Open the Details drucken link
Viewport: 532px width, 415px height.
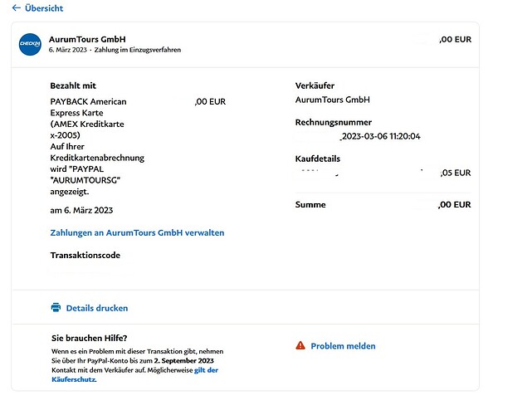(96, 308)
